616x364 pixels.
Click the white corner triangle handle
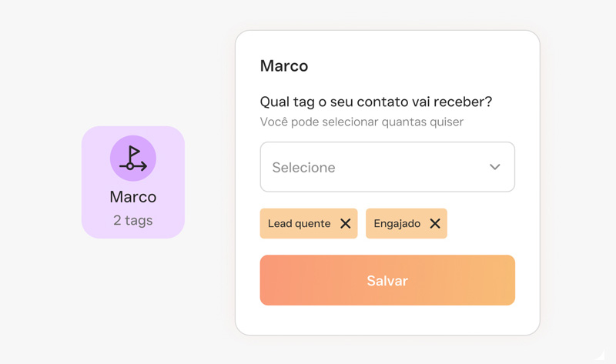click(601, 356)
